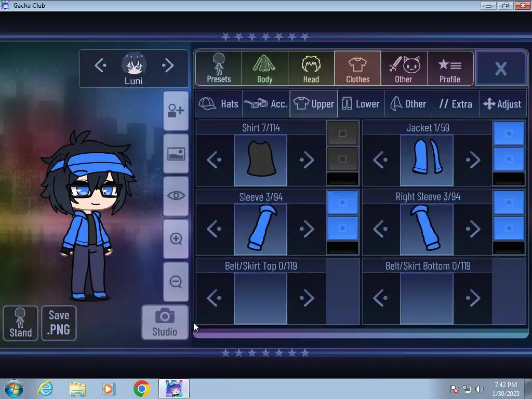
Task: Pick the Jacket first blue color swatch
Action: (509, 133)
